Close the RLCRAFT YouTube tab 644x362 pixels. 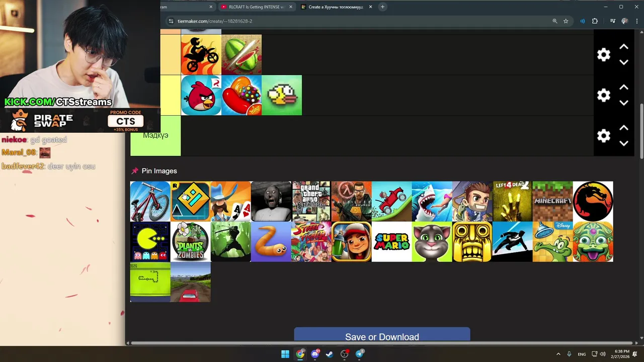click(x=290, y=7)
